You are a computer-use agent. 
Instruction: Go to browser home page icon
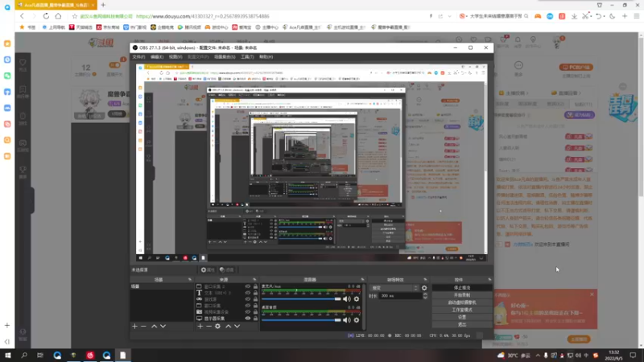pyautogui.click(x=58, y=16)
